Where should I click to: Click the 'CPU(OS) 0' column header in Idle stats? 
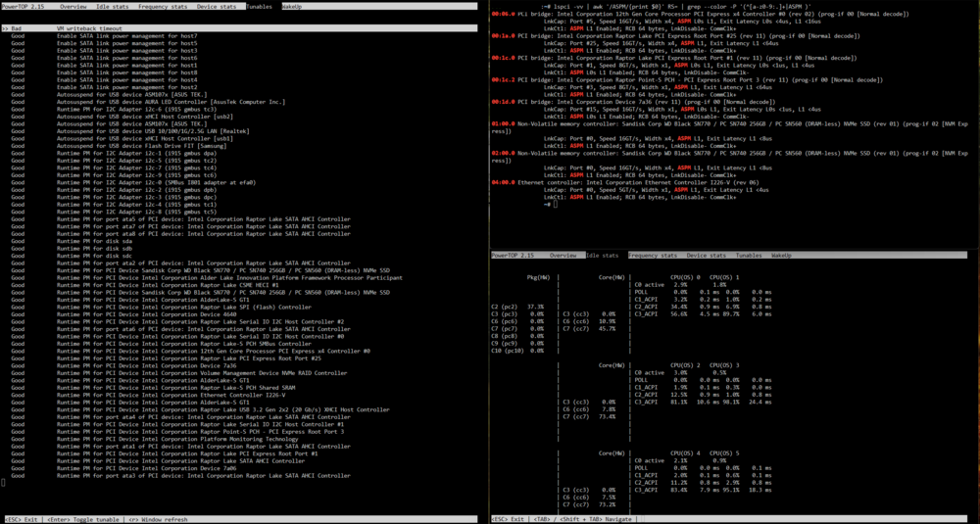click(685, 277)
